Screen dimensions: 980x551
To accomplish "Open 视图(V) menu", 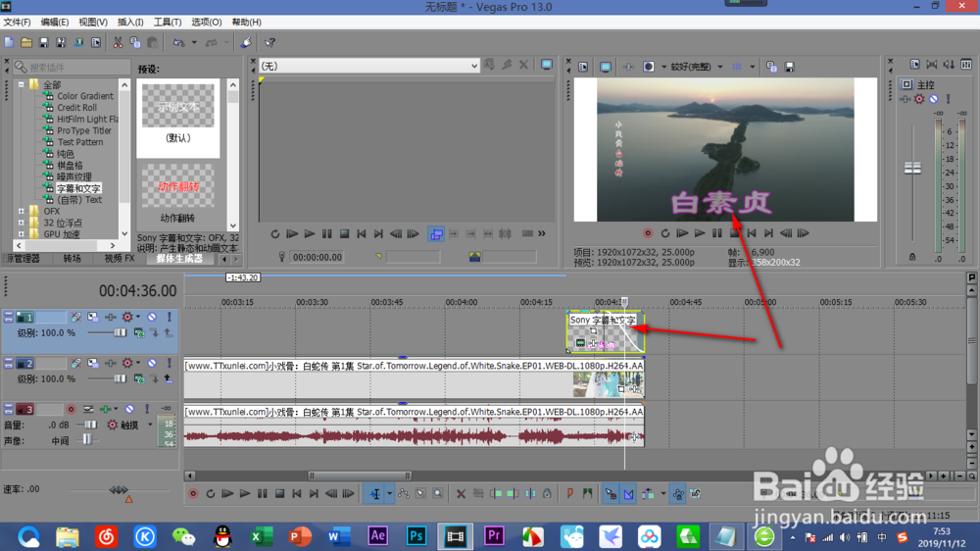I will [93, 22].
